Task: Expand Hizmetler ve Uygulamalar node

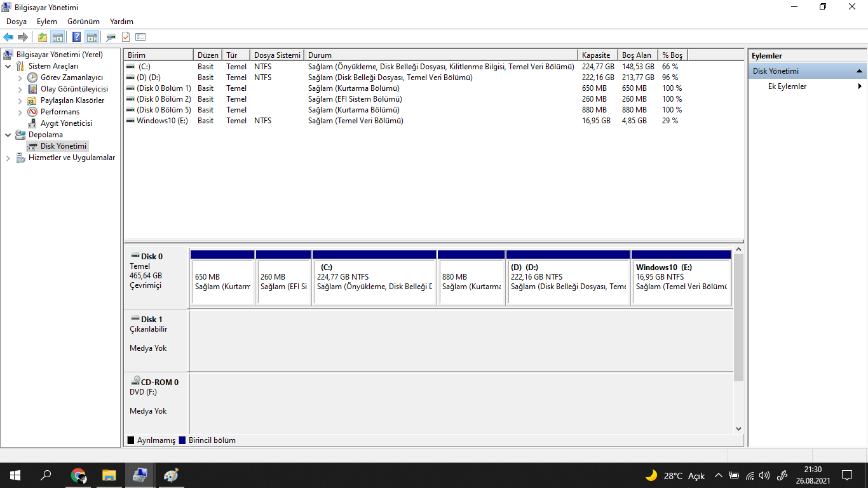Action: pyautogui.click(x=8, y=158)
